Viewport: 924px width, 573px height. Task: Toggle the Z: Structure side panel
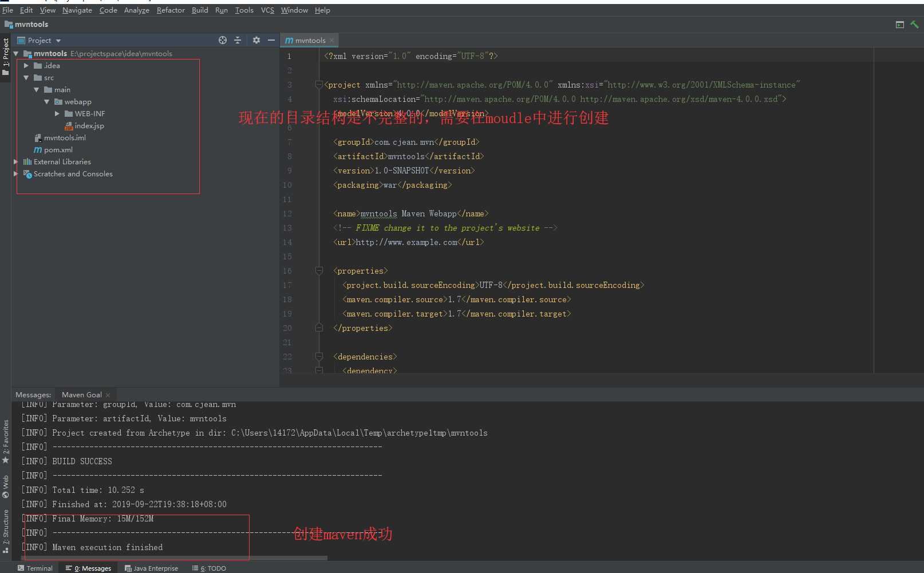click(x=6, y=531)
